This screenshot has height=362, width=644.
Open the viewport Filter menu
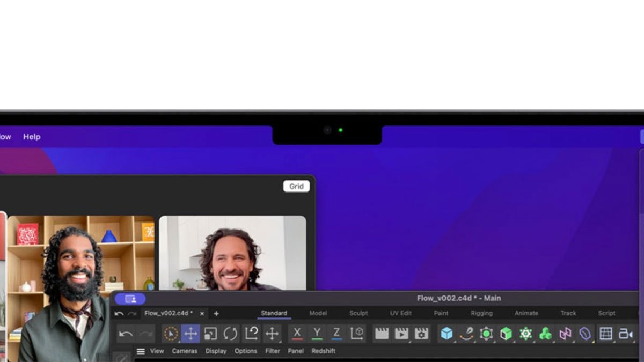click(273, 351)
